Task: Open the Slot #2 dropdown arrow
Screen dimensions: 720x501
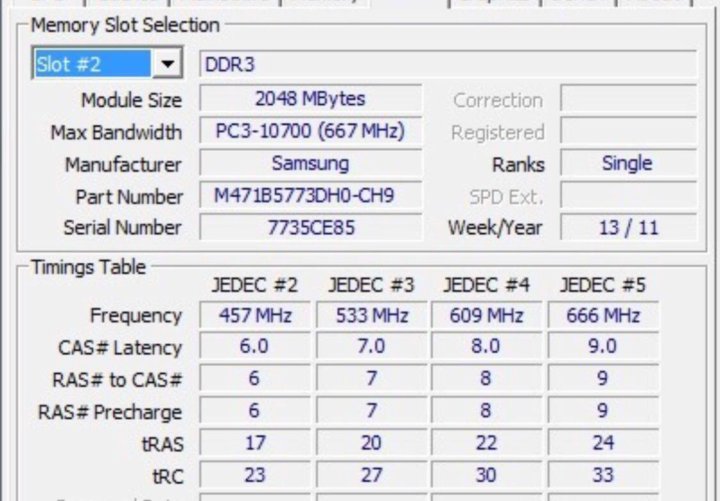Action: coord(167,63)
